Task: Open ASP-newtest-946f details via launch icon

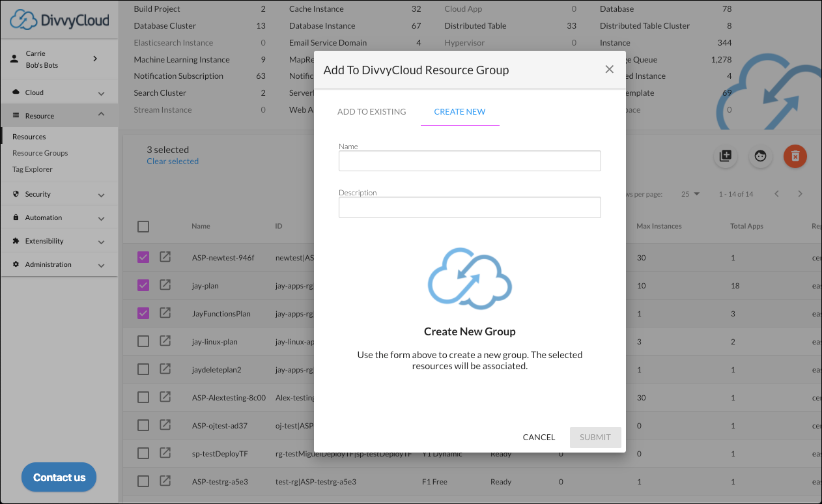Action: (165, 257)
